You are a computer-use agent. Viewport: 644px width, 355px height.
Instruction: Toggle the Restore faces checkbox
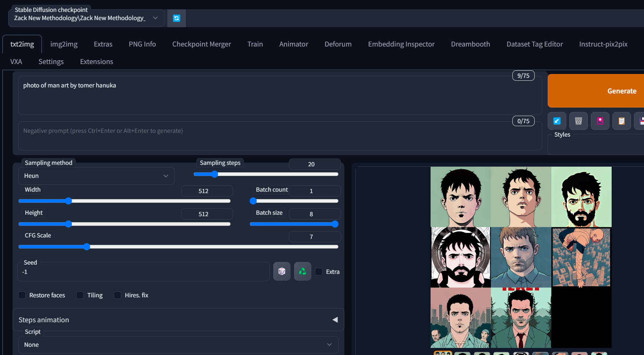22,295
